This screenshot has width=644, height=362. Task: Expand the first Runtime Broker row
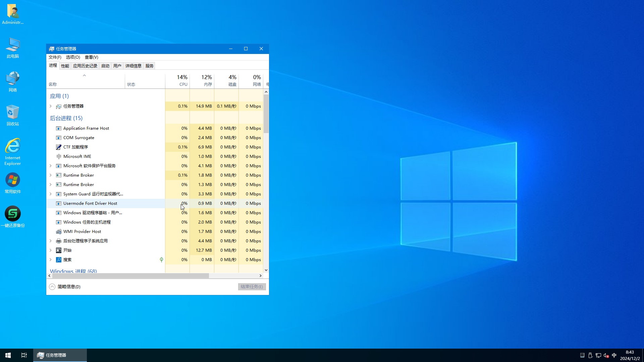(51, 175)
